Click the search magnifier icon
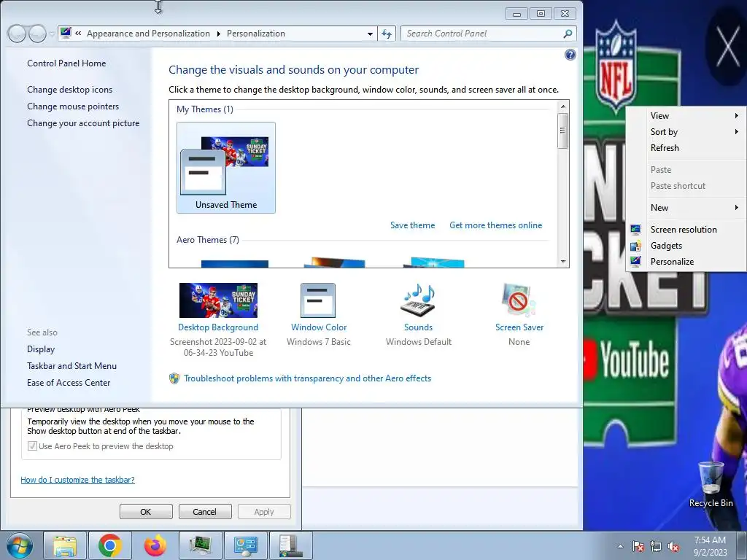The width and height of the screenshot is (747, 560). tap(568, 34)
